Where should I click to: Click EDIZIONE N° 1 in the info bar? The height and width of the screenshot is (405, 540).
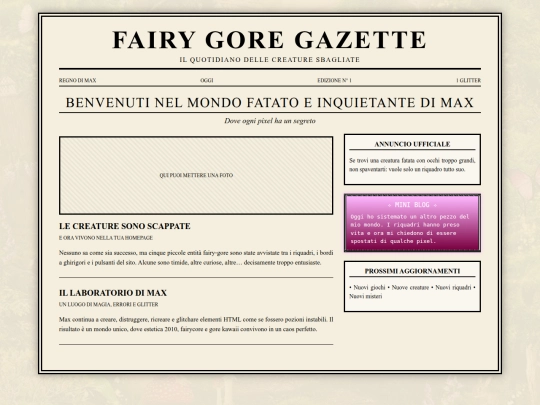pyautogui.click(x=334, y=80)
